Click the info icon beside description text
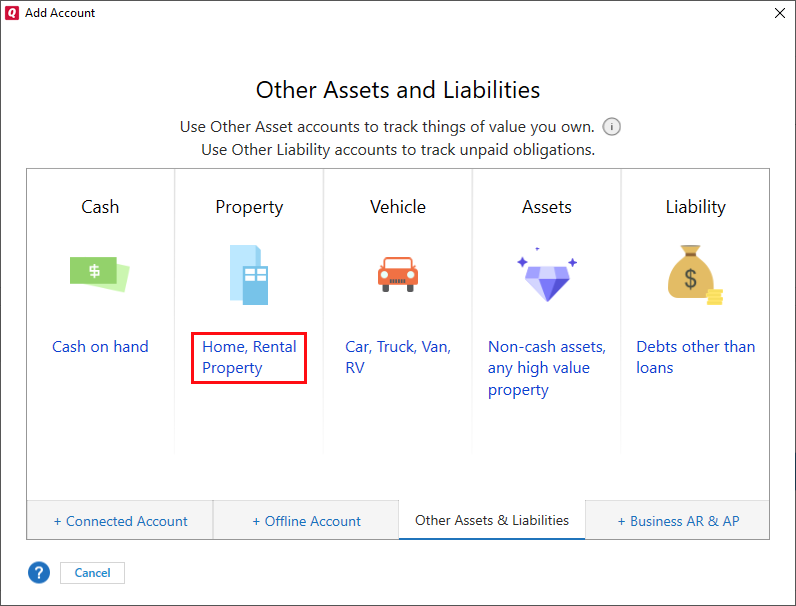The image size is (796, 606). click(612, 127)
